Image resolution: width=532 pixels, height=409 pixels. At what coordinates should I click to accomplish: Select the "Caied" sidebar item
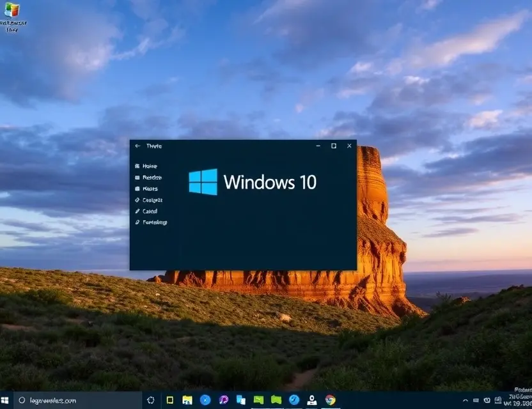tap(146, 211)
